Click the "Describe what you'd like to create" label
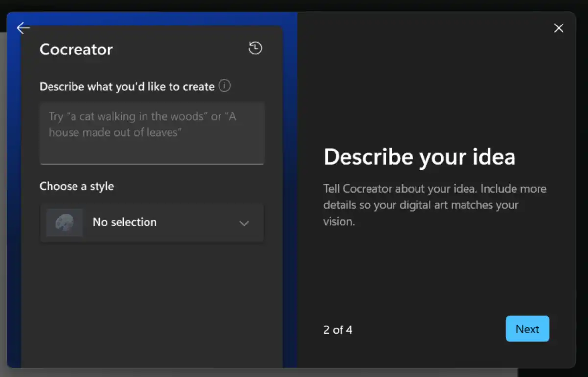Image resolution: width=588 pixels, height=377 pixels. pos(127,87)
